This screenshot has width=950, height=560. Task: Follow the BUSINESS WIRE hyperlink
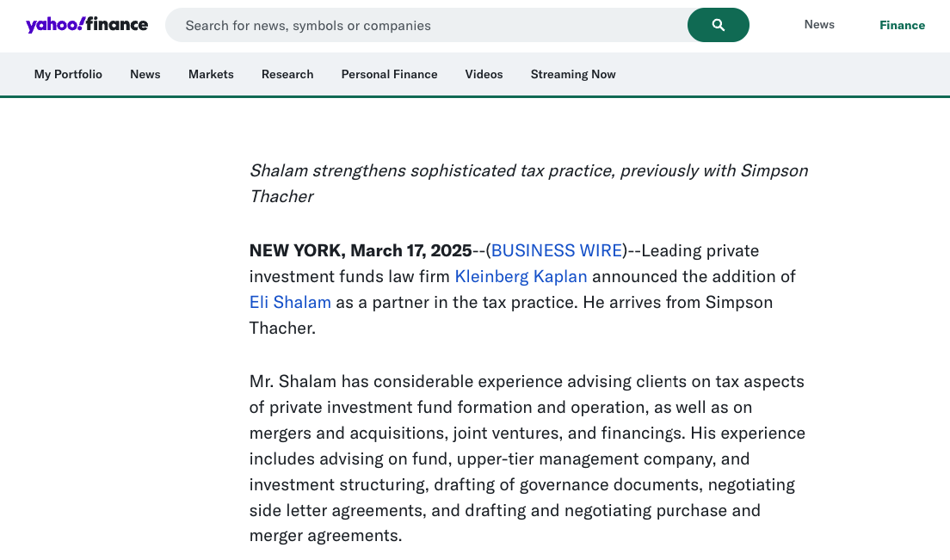tap(557, 251)
